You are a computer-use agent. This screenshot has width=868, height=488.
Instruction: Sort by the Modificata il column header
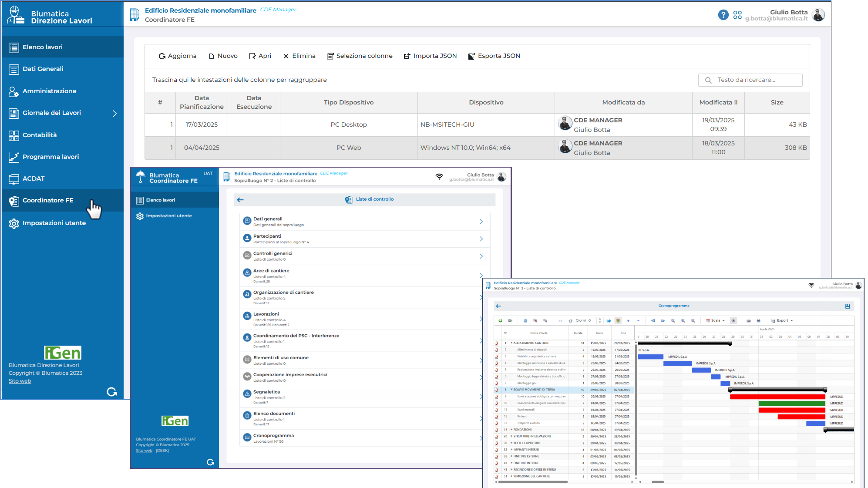(718, 103)
